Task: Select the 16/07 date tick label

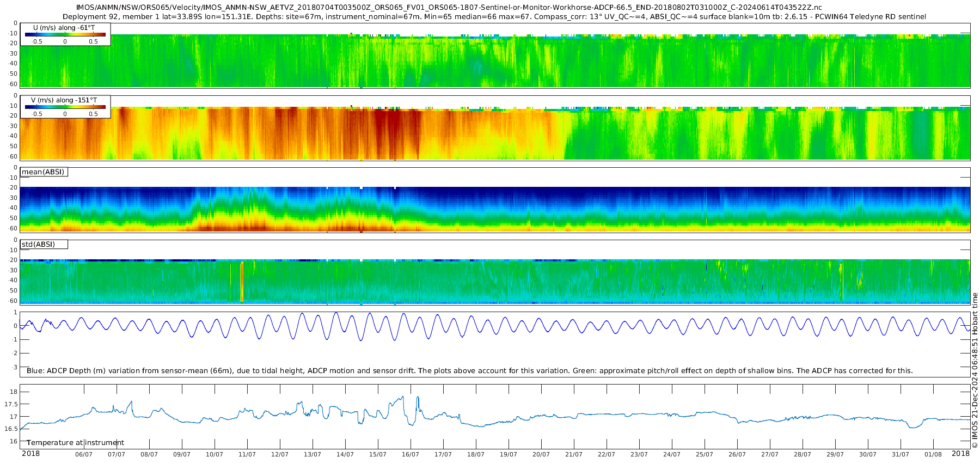Action: [x=411, y=454]
